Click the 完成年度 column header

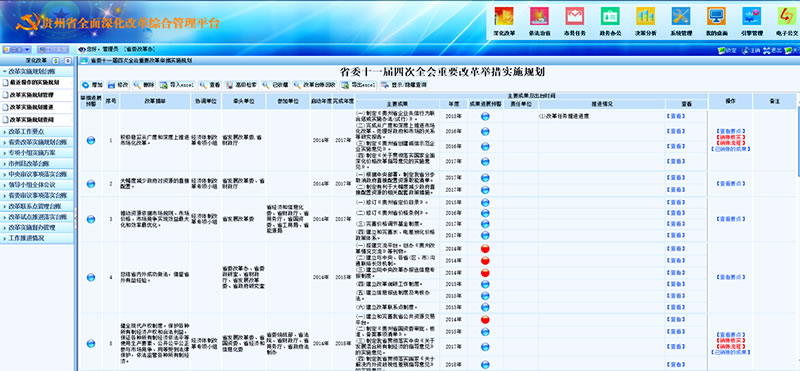343,102
